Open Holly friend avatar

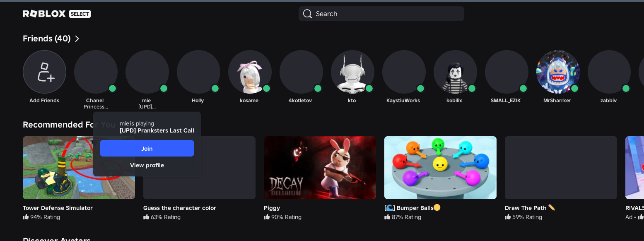click(198, 72)
